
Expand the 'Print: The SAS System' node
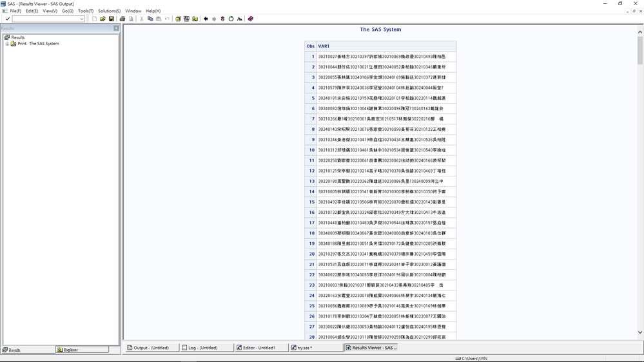pos(7,44)
